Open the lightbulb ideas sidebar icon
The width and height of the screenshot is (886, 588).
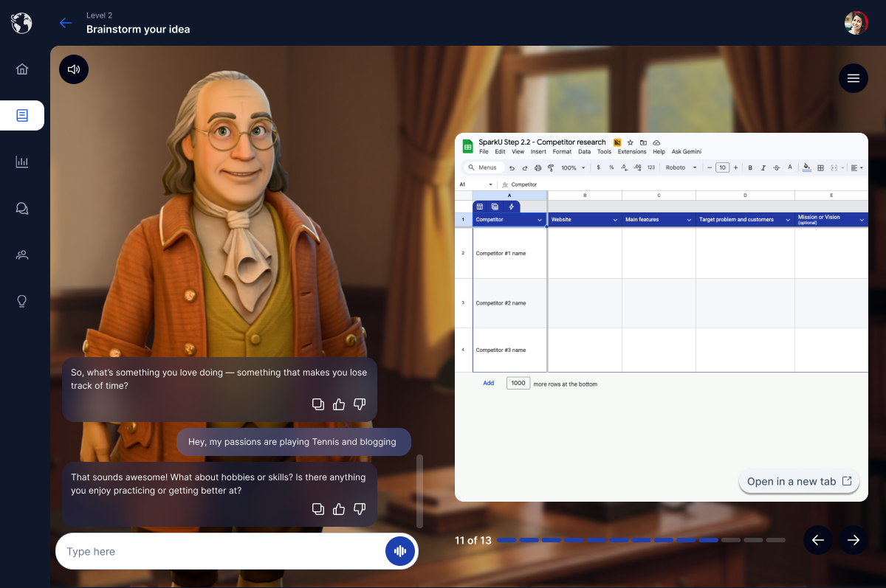(22, 301)
